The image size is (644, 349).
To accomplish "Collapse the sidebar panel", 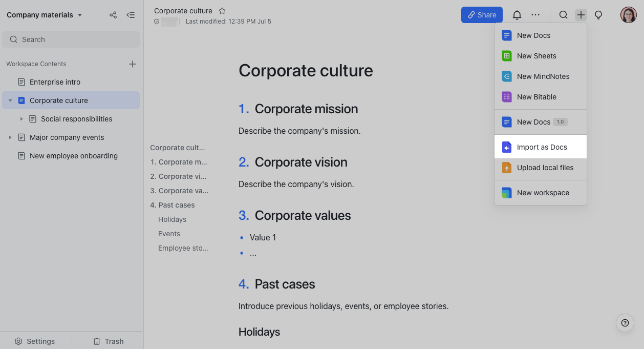I will (131, 15).
